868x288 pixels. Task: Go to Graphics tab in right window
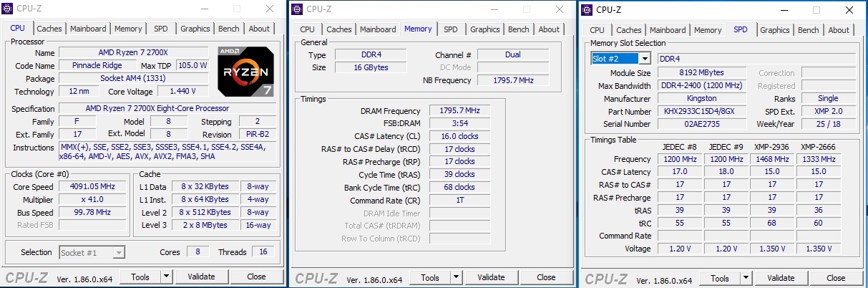point(775,30)
